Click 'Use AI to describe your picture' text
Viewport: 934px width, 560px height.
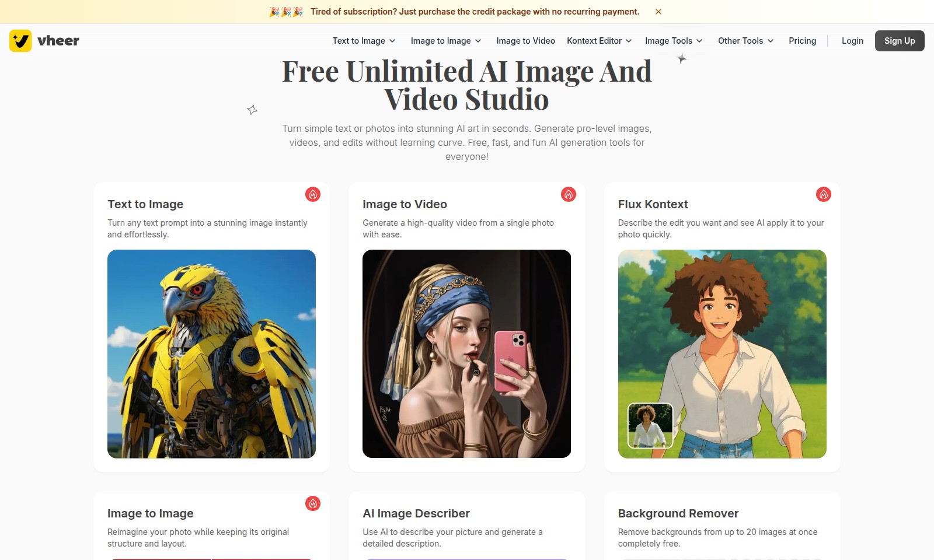pos(452,538)
